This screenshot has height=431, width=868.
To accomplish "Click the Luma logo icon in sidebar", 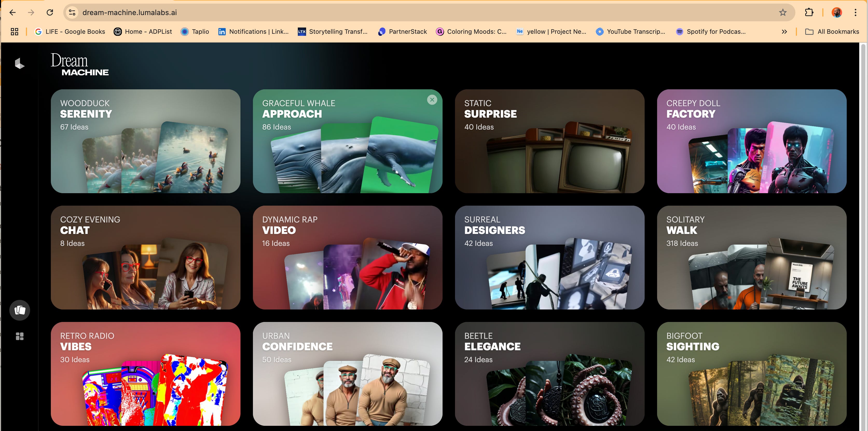I will tap(19, 63).
